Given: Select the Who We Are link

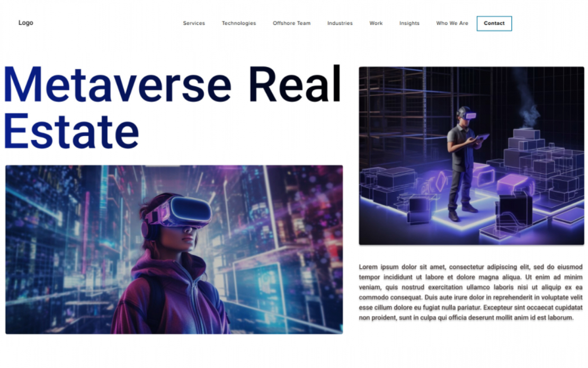Looking at the screenshot, I should (451, 23).
